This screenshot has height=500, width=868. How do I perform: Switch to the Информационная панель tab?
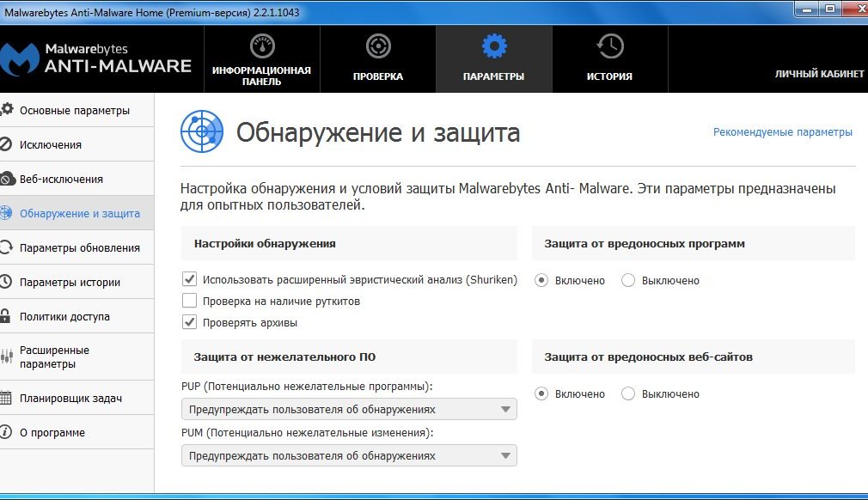(x=262, y=58)
